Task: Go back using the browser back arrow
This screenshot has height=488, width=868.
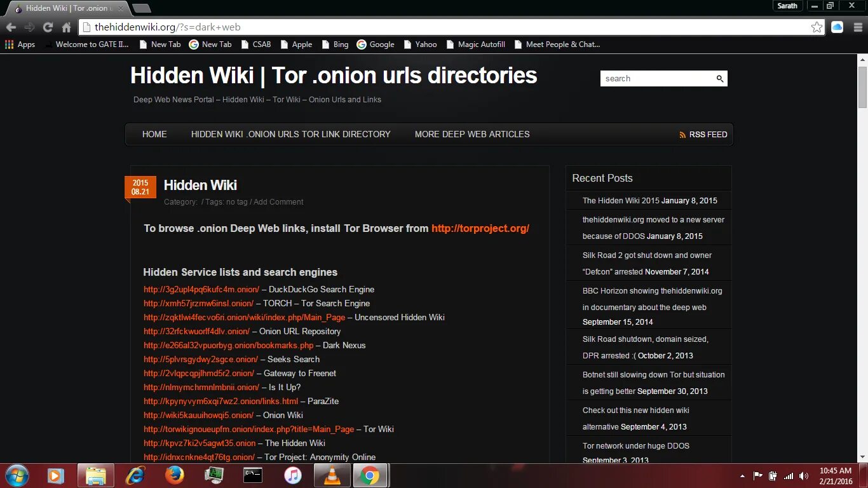Action: pyautogui.click(x=11, y=27)
